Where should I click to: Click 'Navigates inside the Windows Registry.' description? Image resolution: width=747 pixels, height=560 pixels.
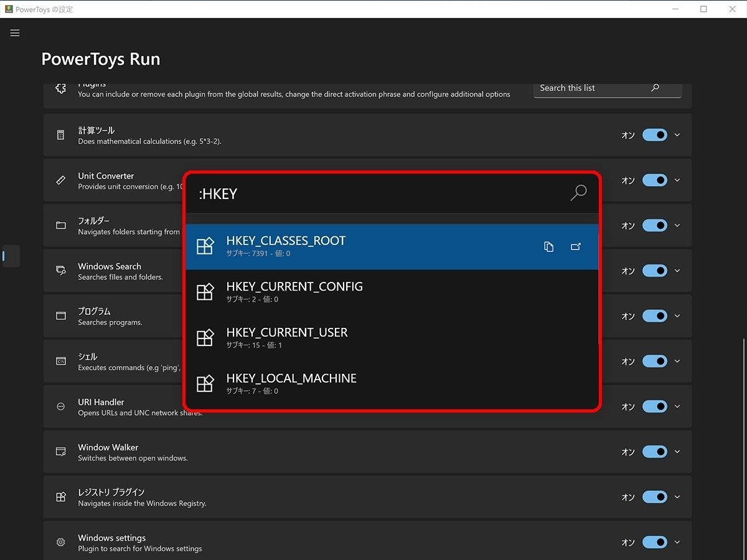[x=142, y=503]
